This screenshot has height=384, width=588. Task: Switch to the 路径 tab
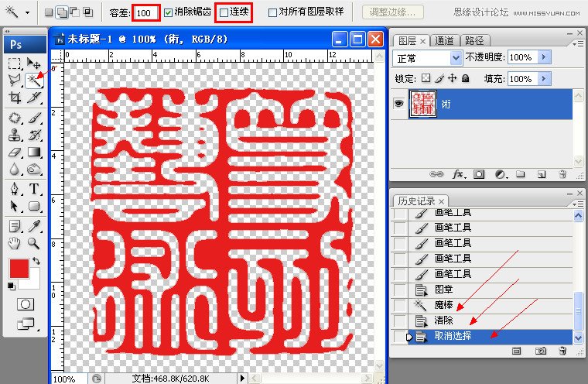pos(474,40)
